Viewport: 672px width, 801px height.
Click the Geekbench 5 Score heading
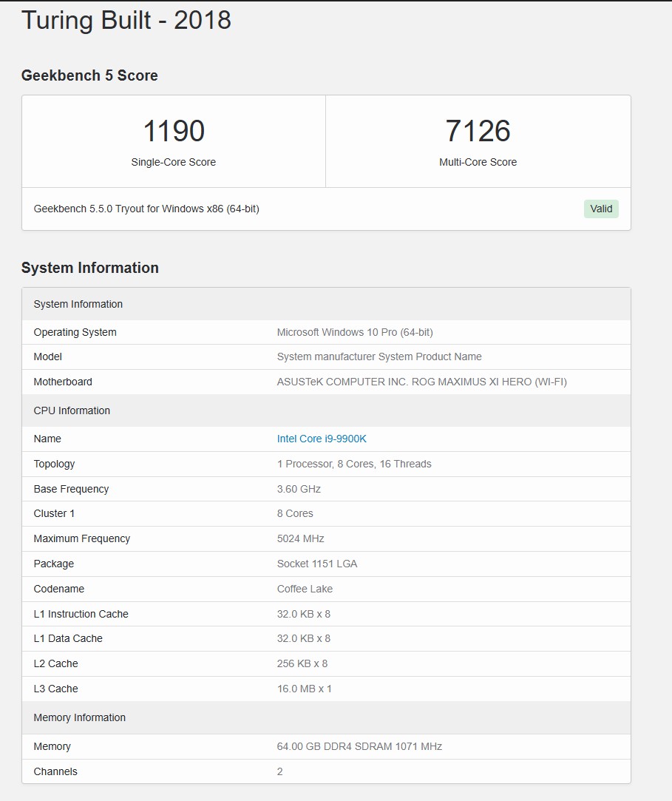tap(89, 75)
